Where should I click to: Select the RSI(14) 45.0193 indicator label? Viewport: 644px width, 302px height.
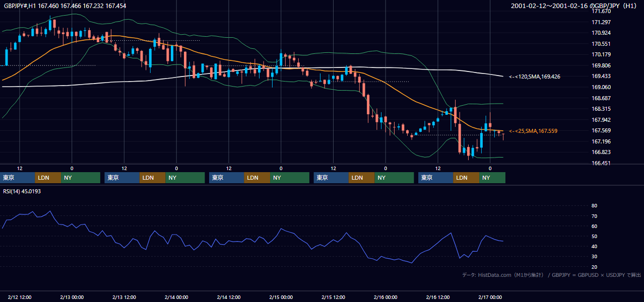tap(22, 191)
